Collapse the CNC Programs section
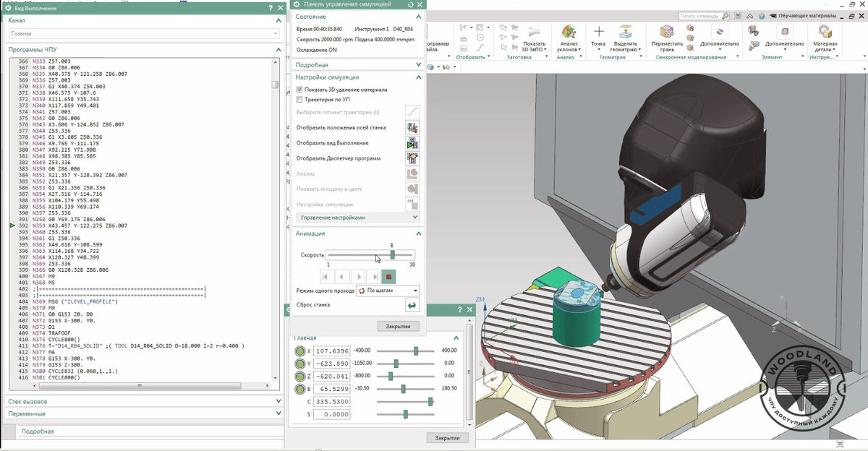 point(278,50)
